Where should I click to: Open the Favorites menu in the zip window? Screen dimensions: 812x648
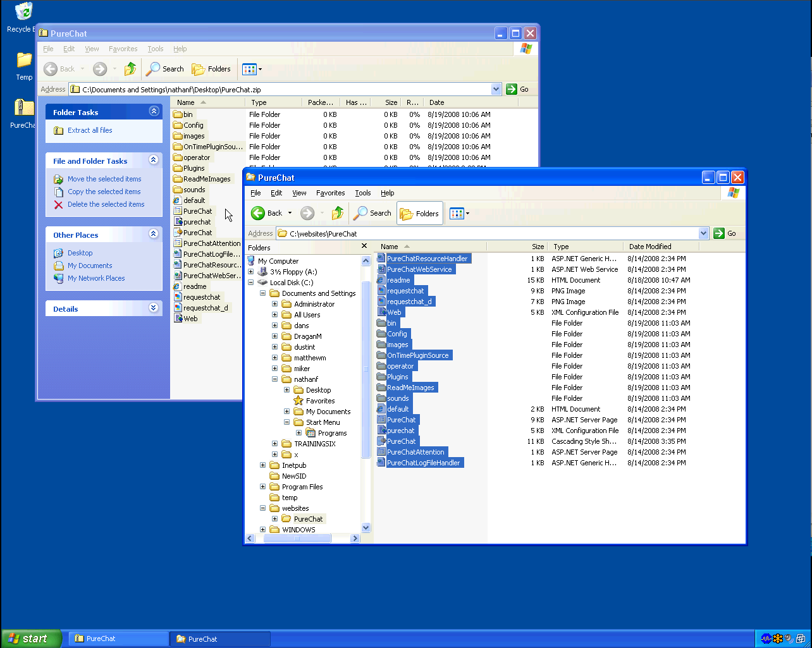point(123,49)
